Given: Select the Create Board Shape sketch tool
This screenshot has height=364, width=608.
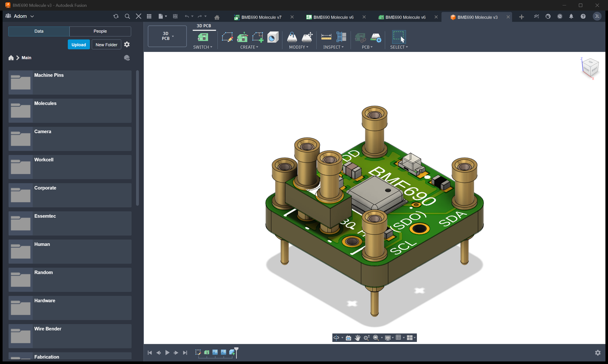Looking at the screenshot, I should (x=227, y=37).
